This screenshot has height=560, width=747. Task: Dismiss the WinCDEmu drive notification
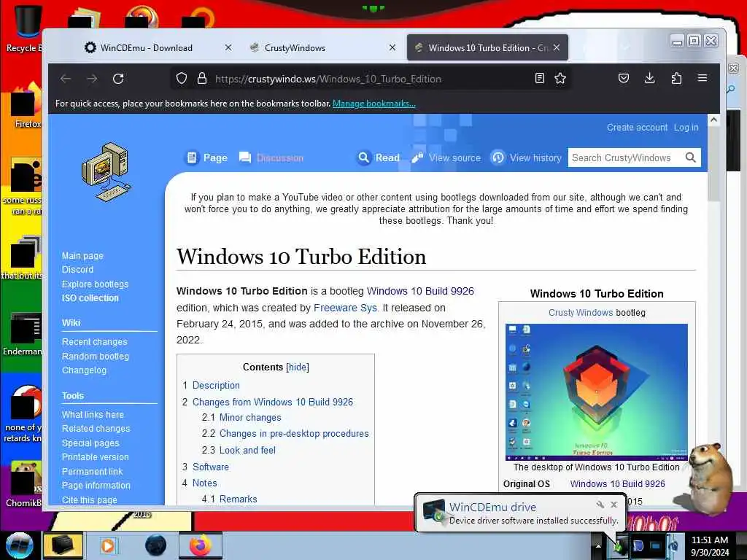click(x=614, y=505)
